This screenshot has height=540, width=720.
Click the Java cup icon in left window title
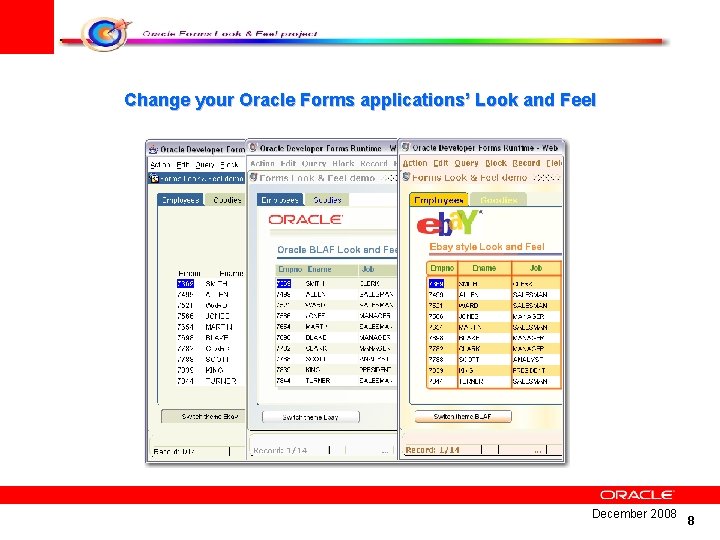coord(153,149)
